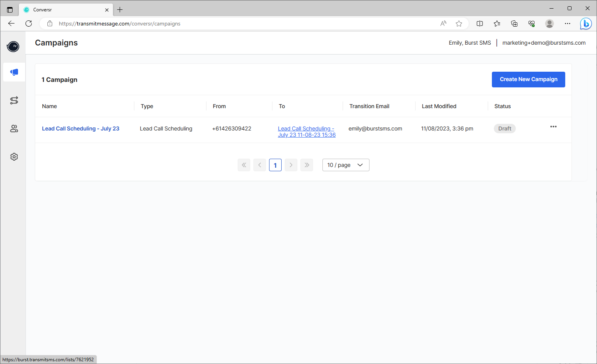
Task: Select page 1 in pagination
Action: (275, 165)
